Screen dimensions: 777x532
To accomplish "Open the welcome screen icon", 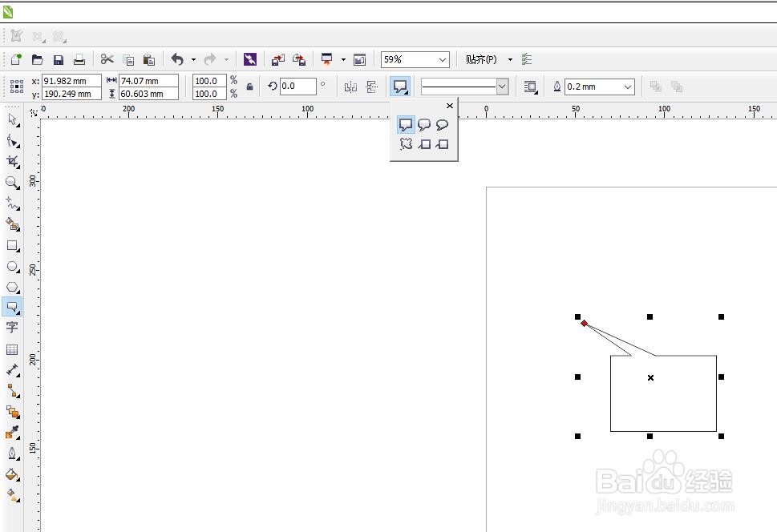I will tap(359, 60).
